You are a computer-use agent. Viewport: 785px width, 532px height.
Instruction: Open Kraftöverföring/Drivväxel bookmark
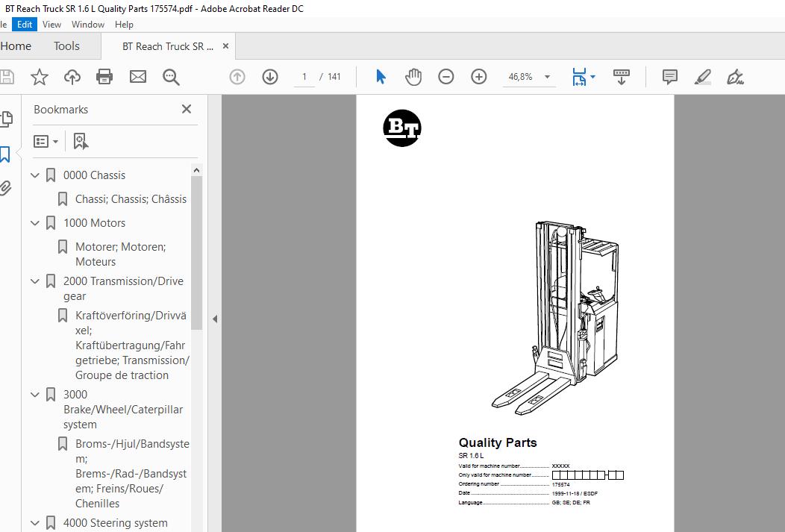pos(132,345)
